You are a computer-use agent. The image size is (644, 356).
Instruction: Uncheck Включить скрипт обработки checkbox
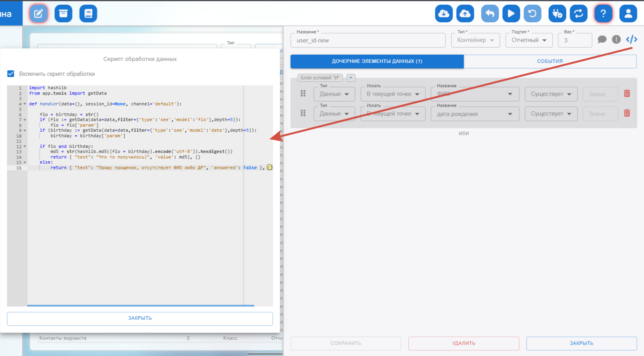pos(11,74)
